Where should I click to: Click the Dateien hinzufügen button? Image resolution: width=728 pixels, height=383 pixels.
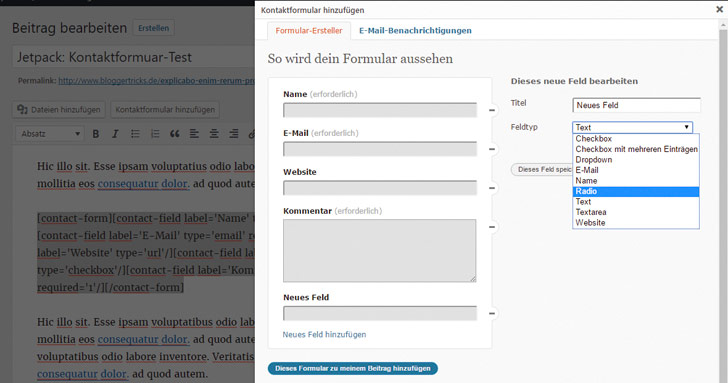[58, 110]
